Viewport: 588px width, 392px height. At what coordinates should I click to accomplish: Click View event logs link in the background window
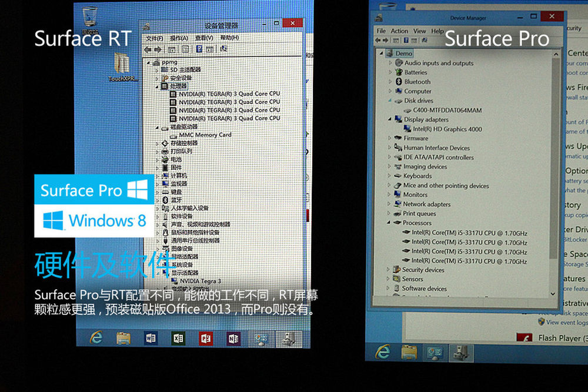pyautogui.click(x=567, y=322)
